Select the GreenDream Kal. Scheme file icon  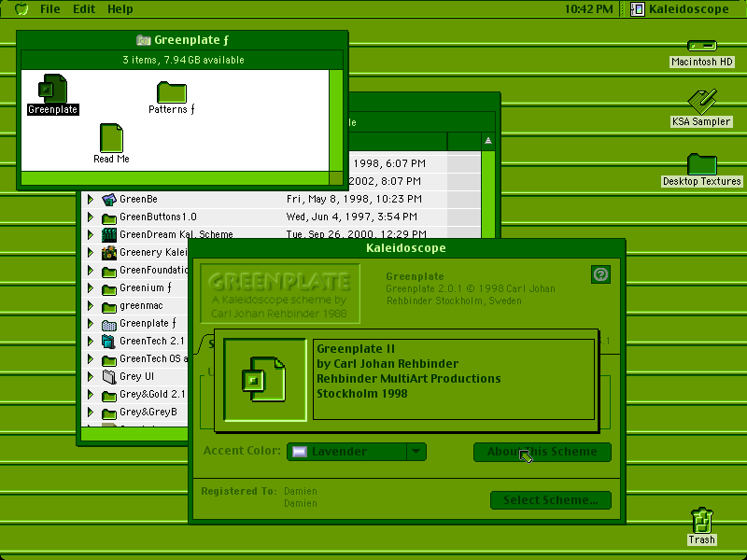click(x=109, y=235)
